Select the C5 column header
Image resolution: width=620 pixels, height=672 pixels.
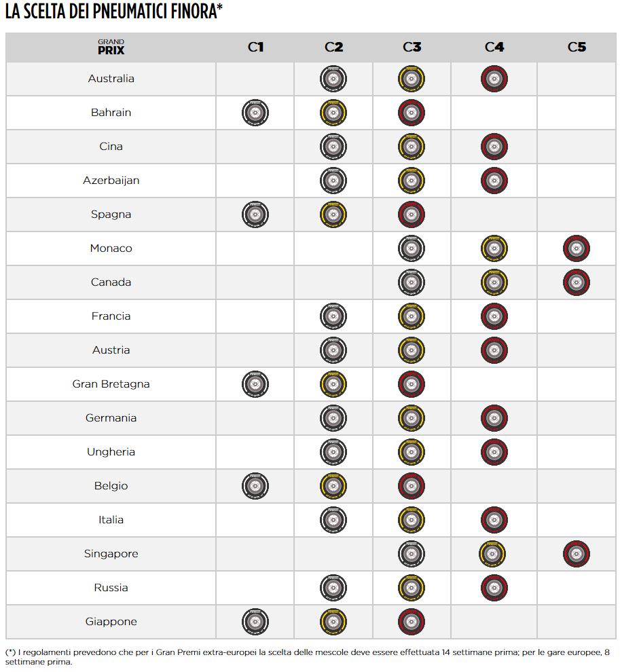click(x=577, y=47)
